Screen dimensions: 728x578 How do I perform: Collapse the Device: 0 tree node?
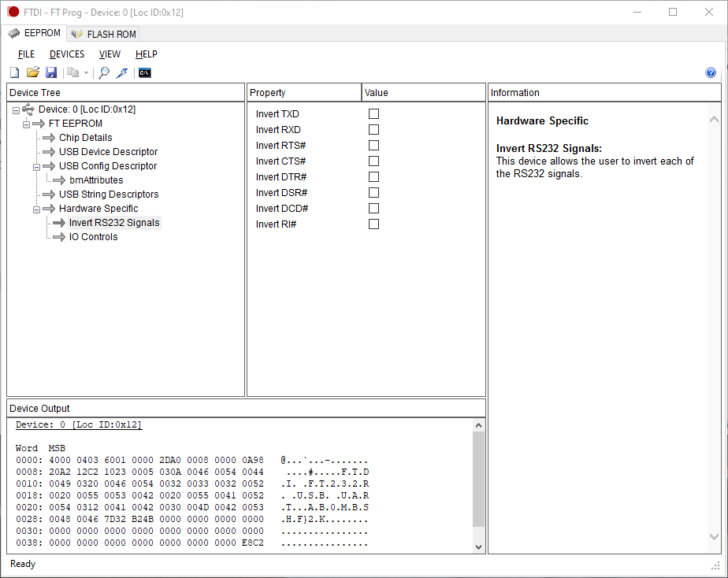pos(17,110)
